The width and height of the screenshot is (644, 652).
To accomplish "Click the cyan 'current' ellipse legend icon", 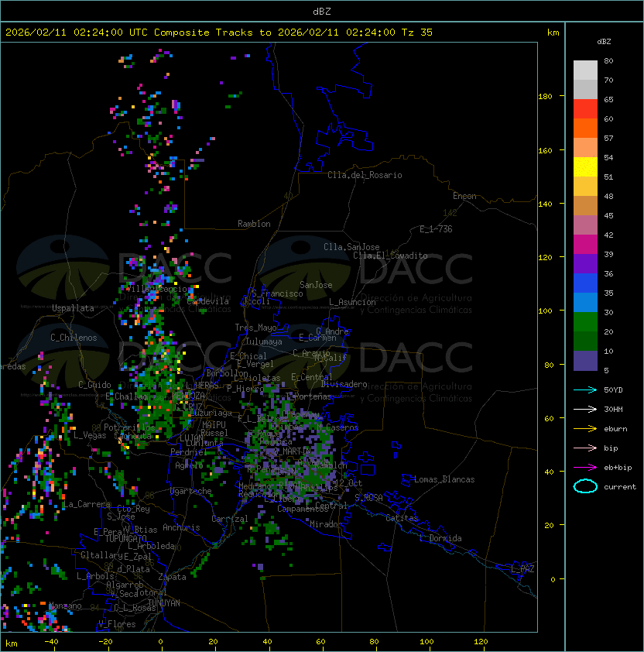I will [x=585, y=486].
